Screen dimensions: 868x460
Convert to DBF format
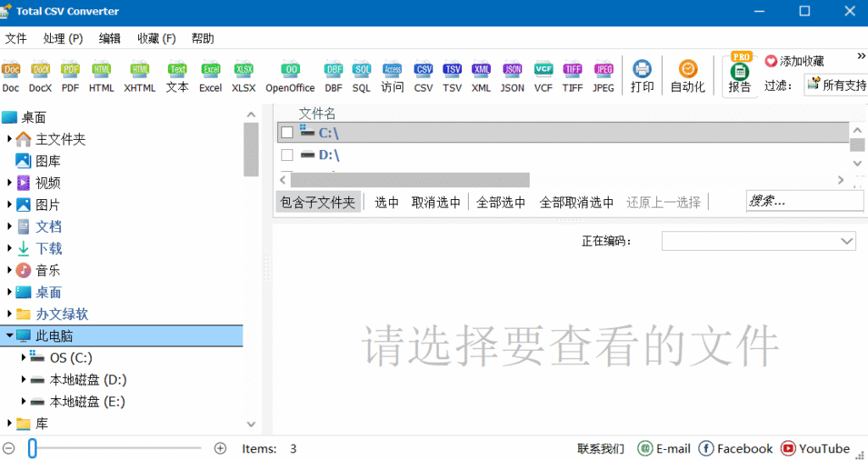(333, 76)
